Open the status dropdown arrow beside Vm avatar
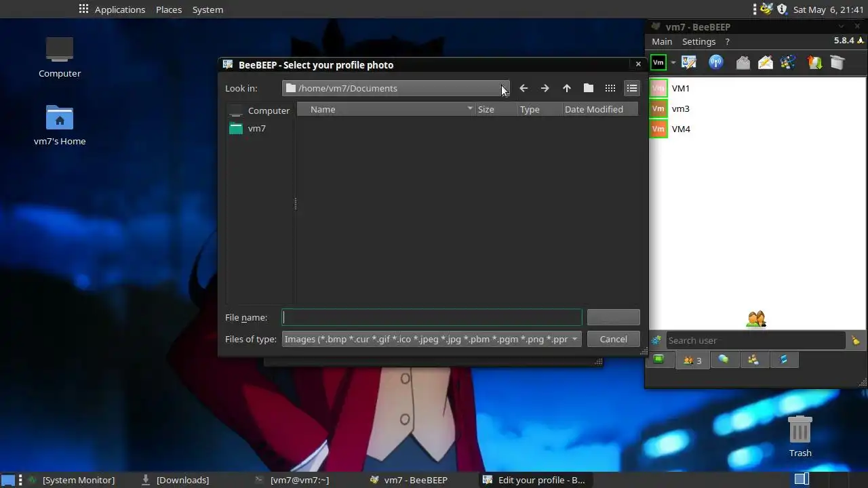 [673, 63]
